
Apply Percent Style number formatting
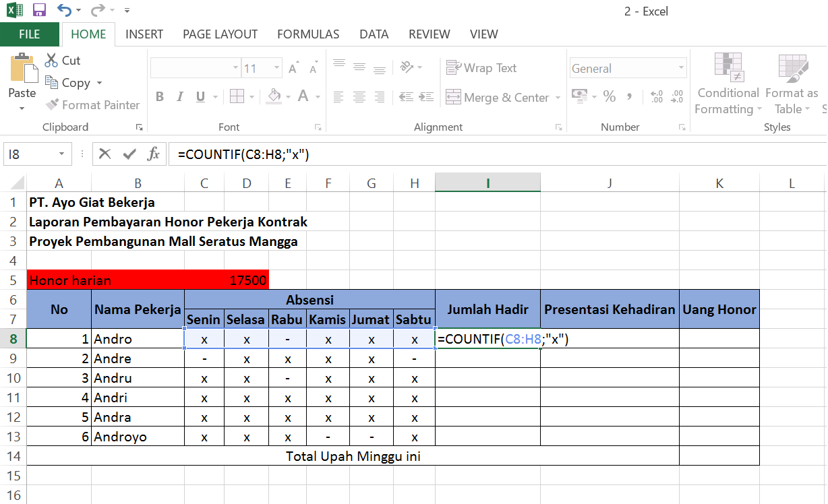[610, 96]
